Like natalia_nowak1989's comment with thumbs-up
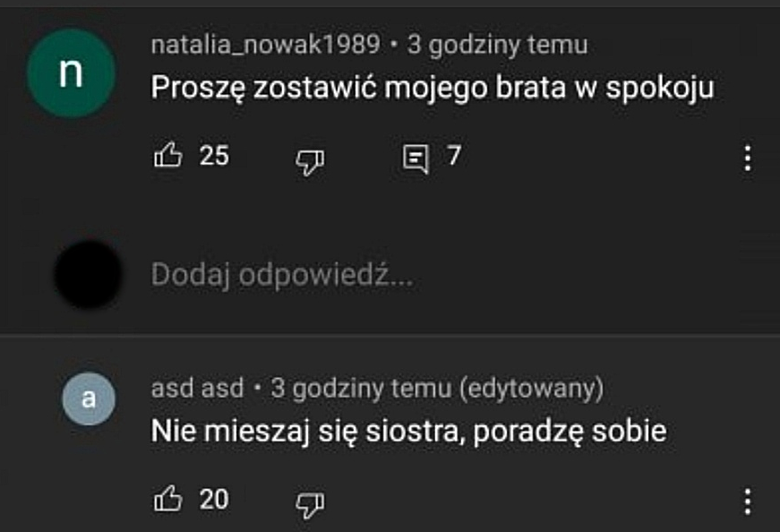This screenshot has width=780, height=532. 168,157
